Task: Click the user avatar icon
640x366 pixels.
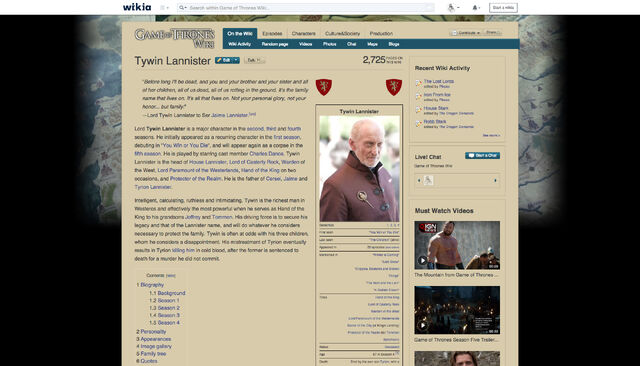Action: point(451,7)
